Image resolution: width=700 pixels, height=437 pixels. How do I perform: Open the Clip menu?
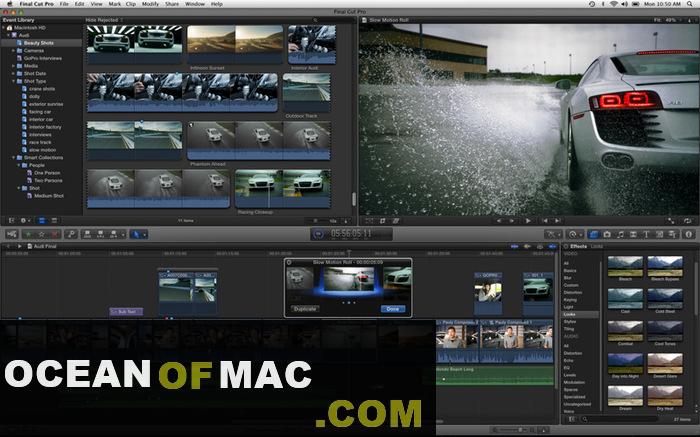(x=131, y=4)
